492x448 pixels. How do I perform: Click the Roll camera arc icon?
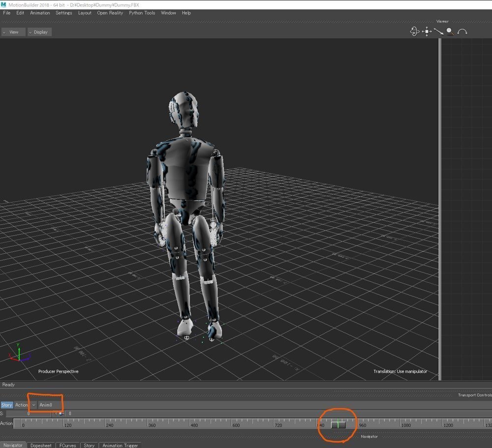point(462,32)
